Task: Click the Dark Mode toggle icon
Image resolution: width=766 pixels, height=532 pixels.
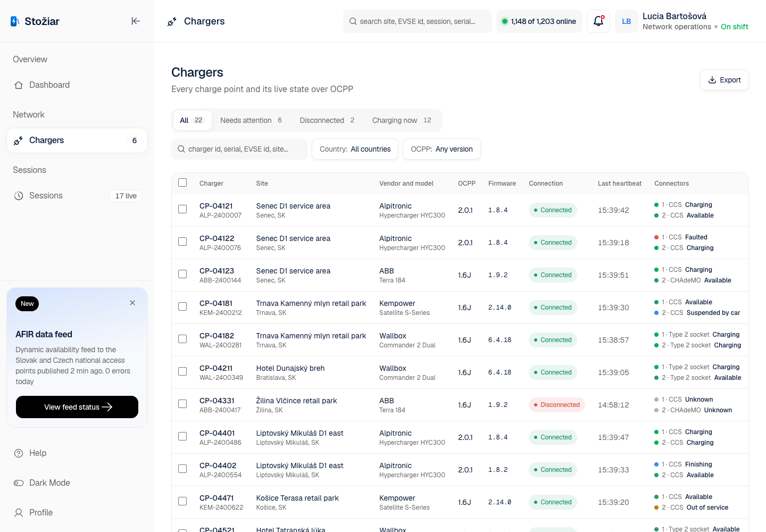Action: 19,483
